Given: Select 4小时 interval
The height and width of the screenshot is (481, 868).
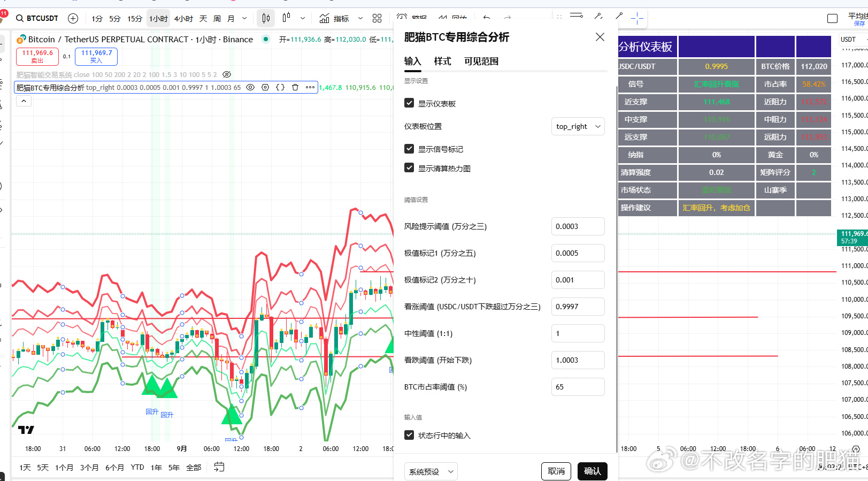Looking at the screenshot, I should click(183, 19).
